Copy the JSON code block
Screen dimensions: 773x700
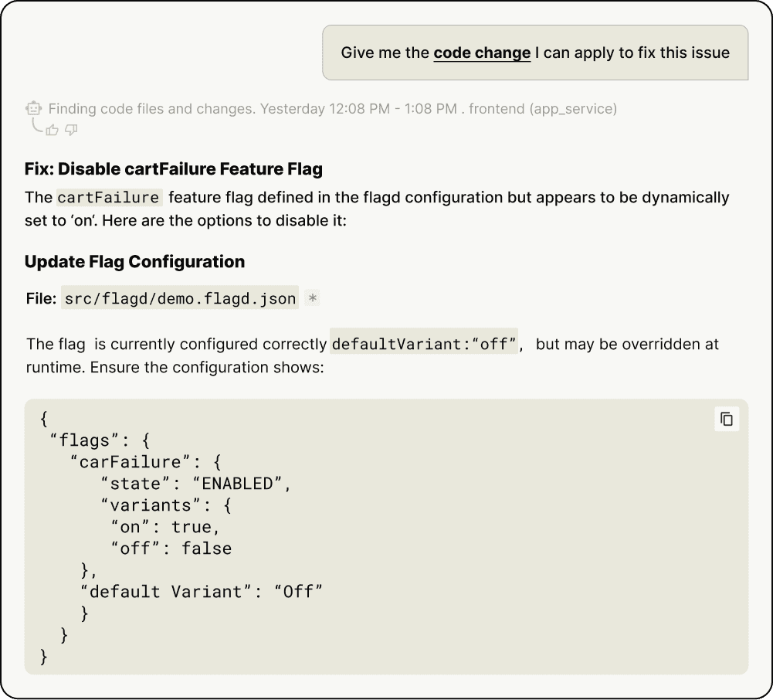coord(726,419)
